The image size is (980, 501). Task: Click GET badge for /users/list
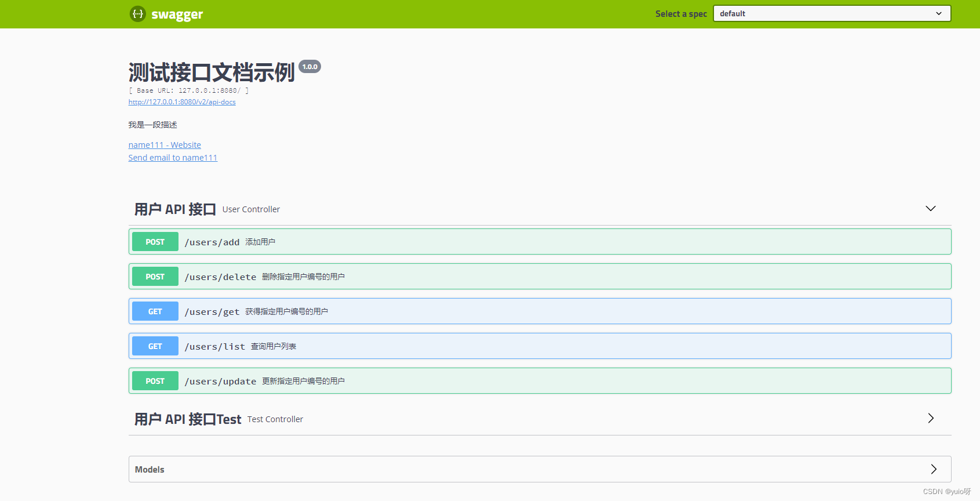(155, 346)
